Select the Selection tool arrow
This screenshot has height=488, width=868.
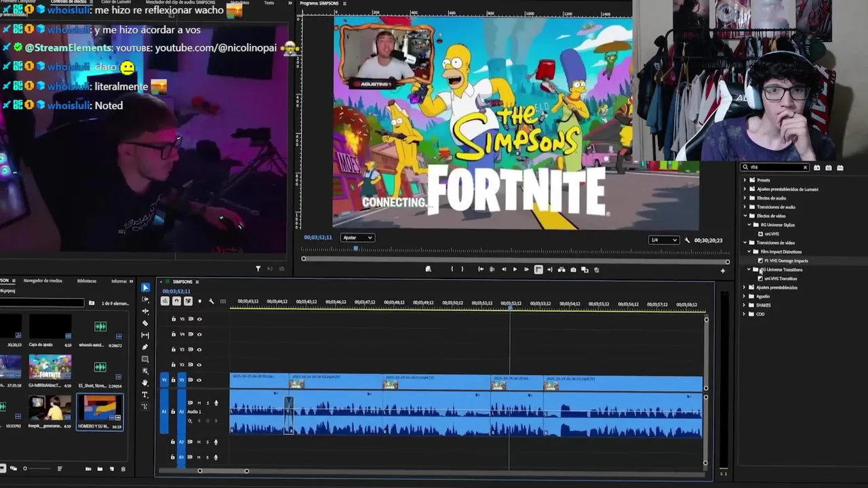click(145, 287)
